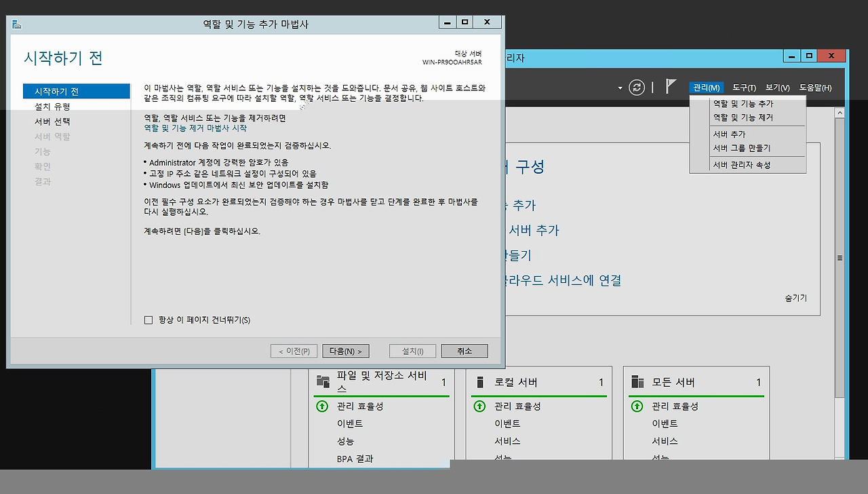Click green status arrow in 파일 및 저장소 tile
868x494 pixels.
pyautogui.click(x=322, y=406)
